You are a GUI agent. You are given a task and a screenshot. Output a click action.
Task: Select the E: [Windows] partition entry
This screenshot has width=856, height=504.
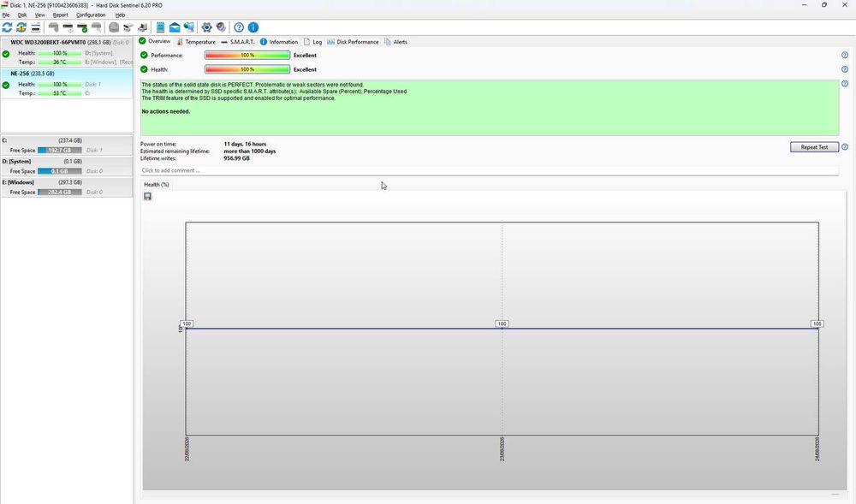pos(67,187)
